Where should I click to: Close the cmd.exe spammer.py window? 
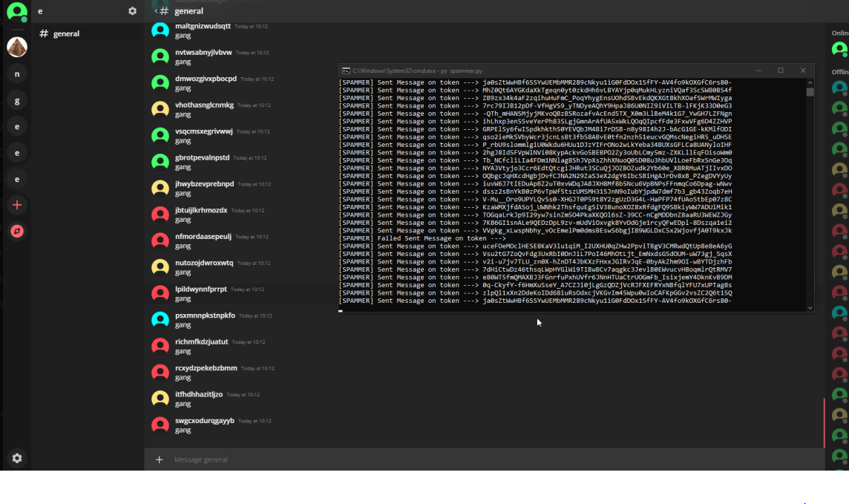(803, 71)
